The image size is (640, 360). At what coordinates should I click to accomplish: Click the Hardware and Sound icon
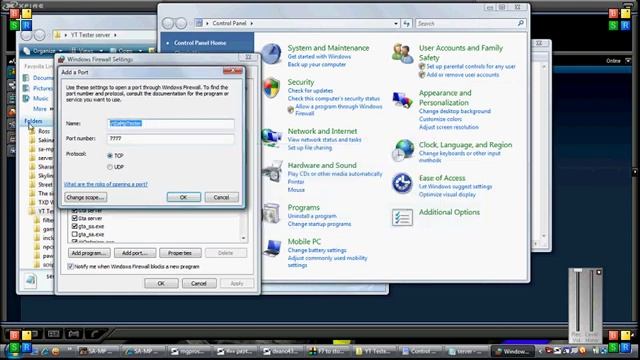(x=272, y=171)
